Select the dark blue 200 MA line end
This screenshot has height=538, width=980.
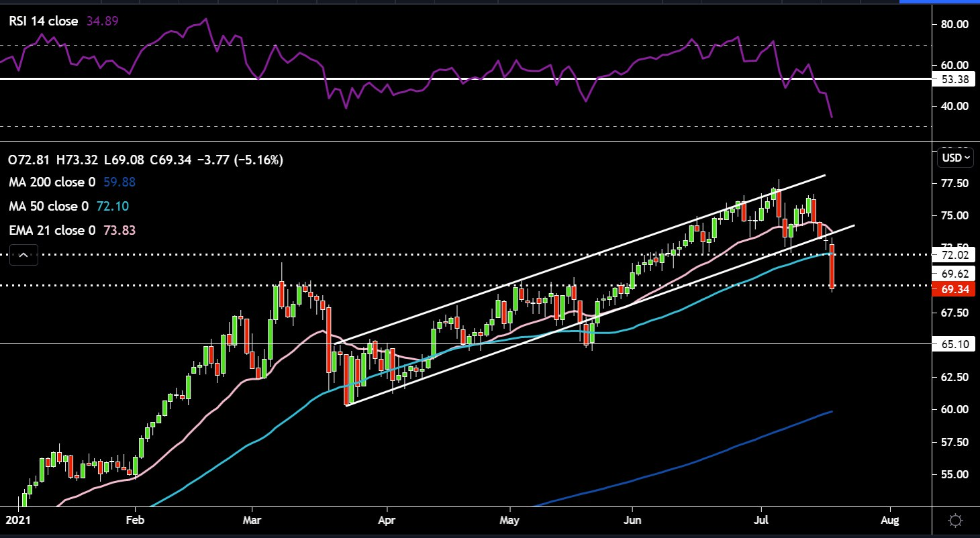click(832, 411)
